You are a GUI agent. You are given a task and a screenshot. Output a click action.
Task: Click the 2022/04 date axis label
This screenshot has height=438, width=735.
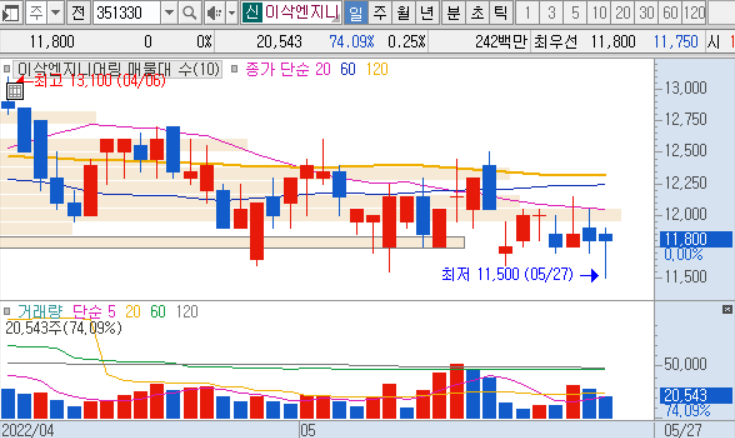tap(28, 430)
